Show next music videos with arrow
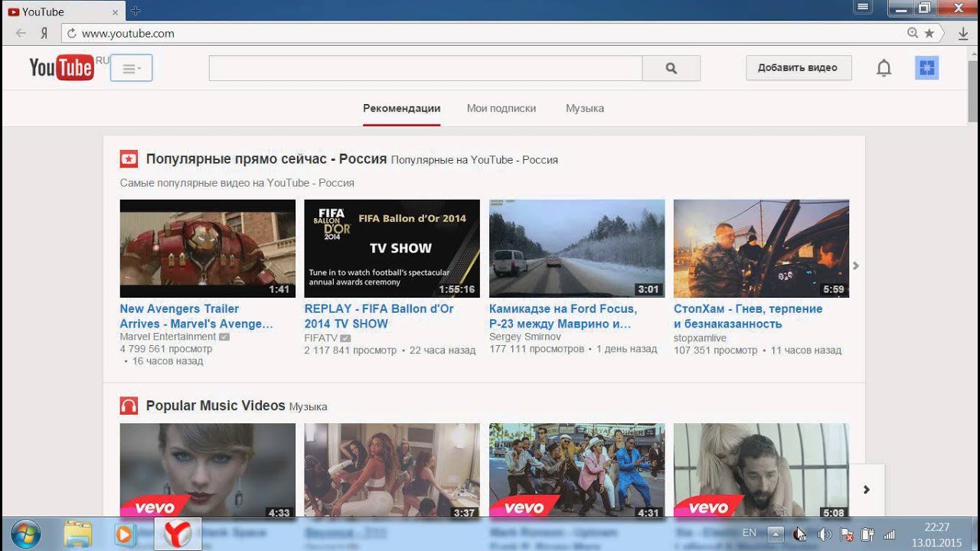 [x=867, y=490]
